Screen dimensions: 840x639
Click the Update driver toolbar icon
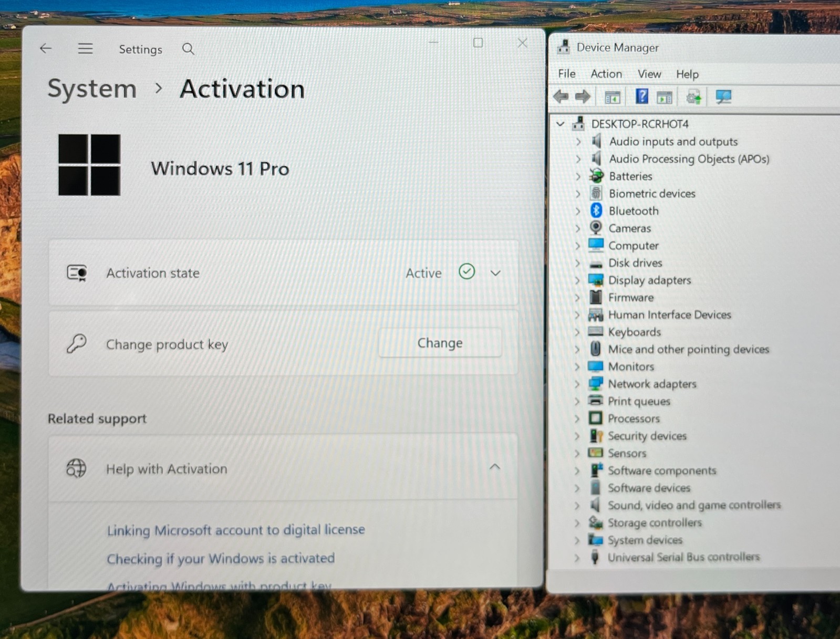tap(693, 97)
